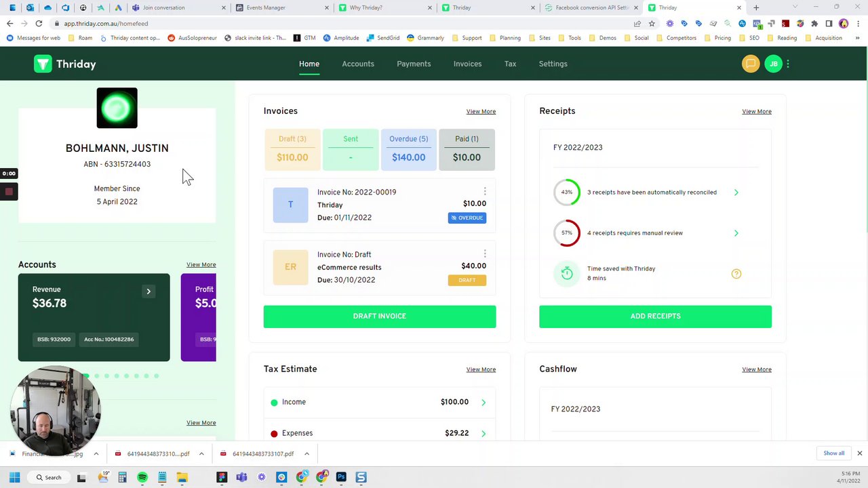This screenshot has width=868, height=488.
Task: Switch to the Why Thriday? browser tab
Action: (384, 7)
